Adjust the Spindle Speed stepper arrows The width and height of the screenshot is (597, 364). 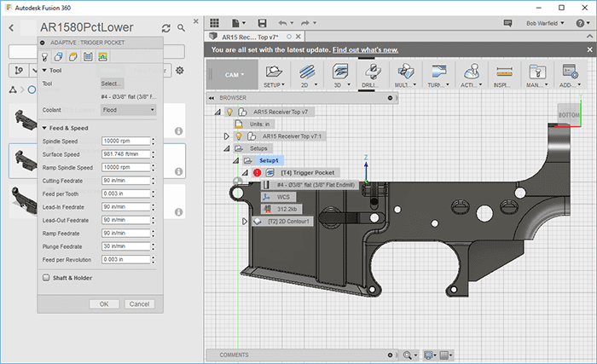click(x=153, y=141)
